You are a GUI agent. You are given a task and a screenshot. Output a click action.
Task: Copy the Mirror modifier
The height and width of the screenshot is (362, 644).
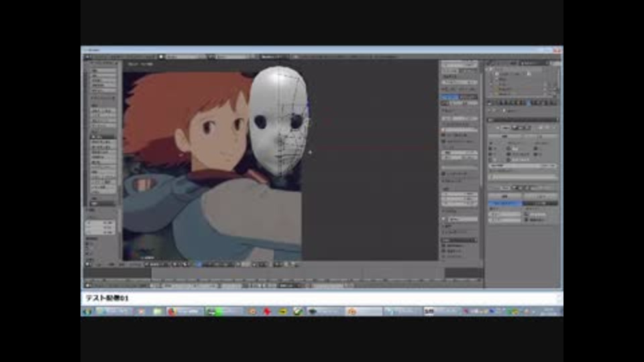[x=540, y=136]
